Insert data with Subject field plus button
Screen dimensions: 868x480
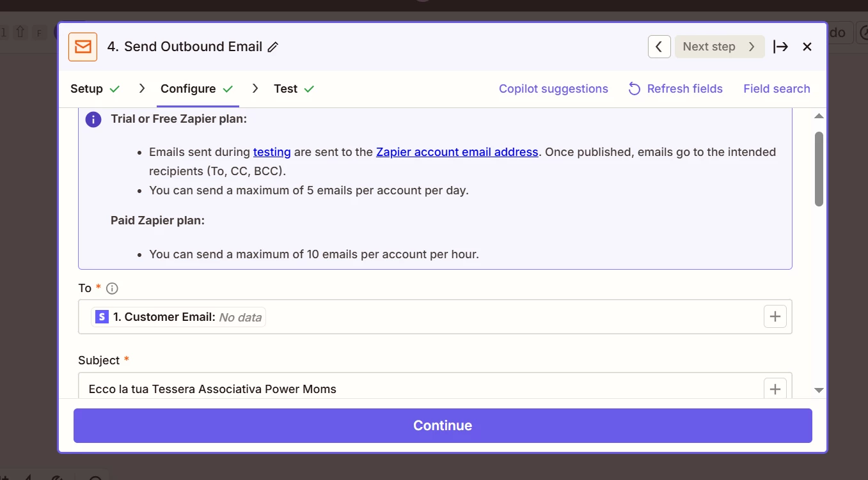(x=775, y=389)
